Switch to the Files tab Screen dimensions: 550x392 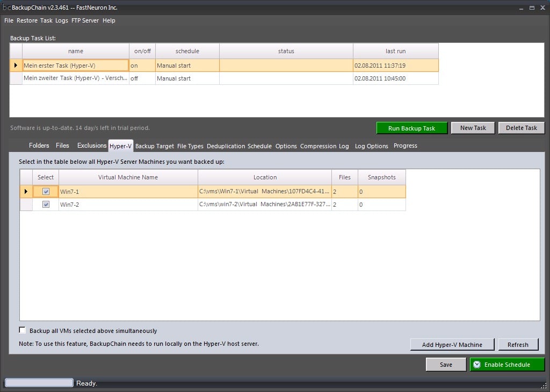(x=62, y=146)
